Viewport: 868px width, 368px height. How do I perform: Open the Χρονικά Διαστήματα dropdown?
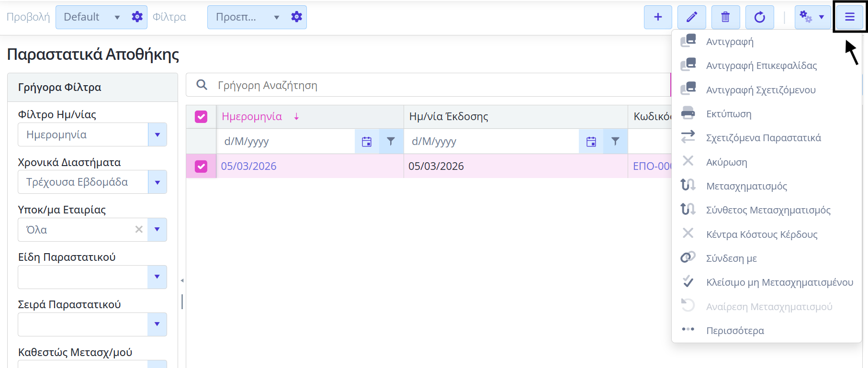[157, 182]
